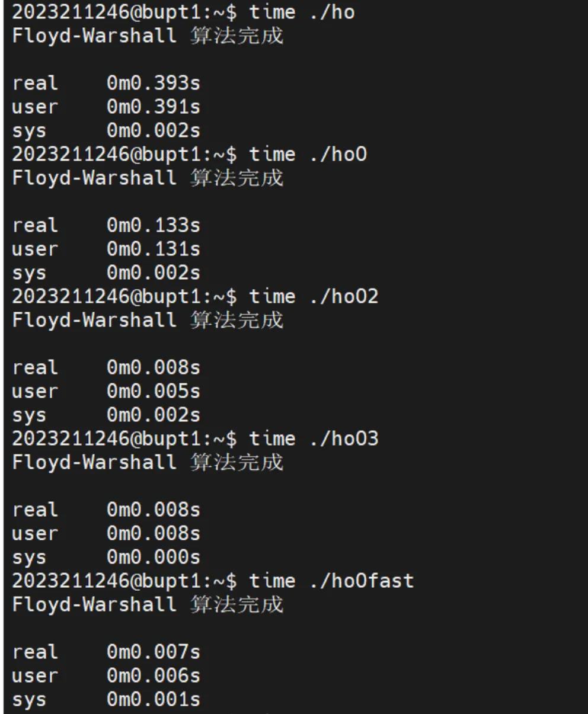Click the real 0m0.393s timing value
Screen dimensions: 588x714
tap(154, 83)
